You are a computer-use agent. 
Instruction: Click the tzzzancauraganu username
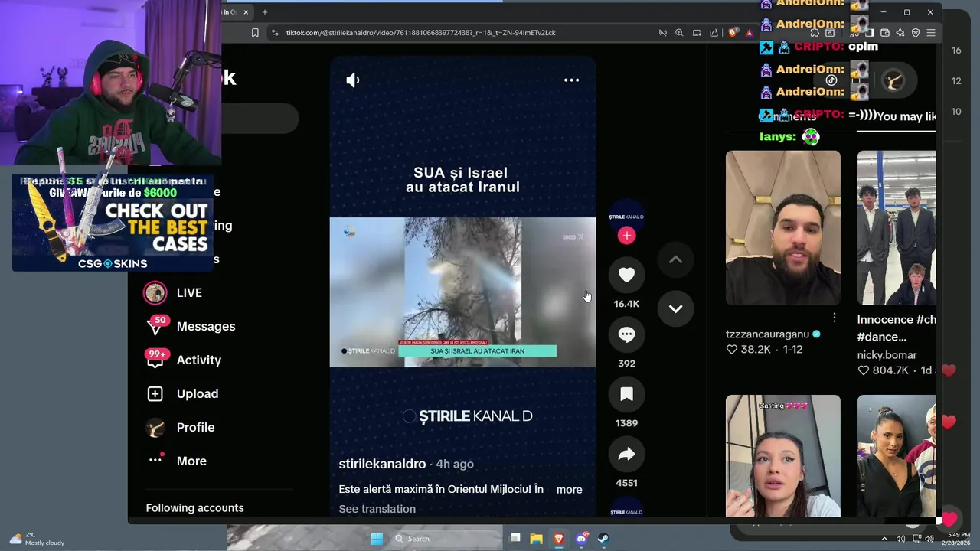(767, 334)
